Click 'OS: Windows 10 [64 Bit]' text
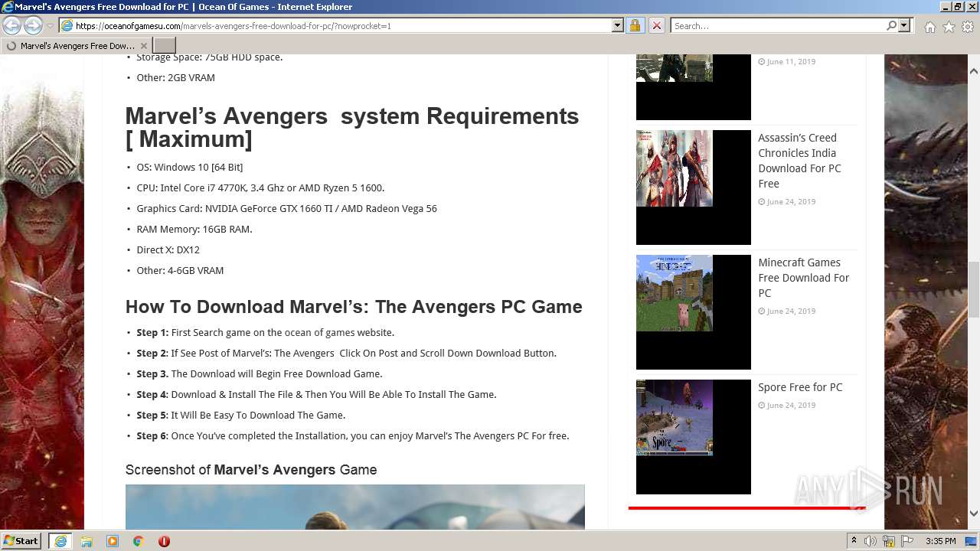 (x=189, y=167)
